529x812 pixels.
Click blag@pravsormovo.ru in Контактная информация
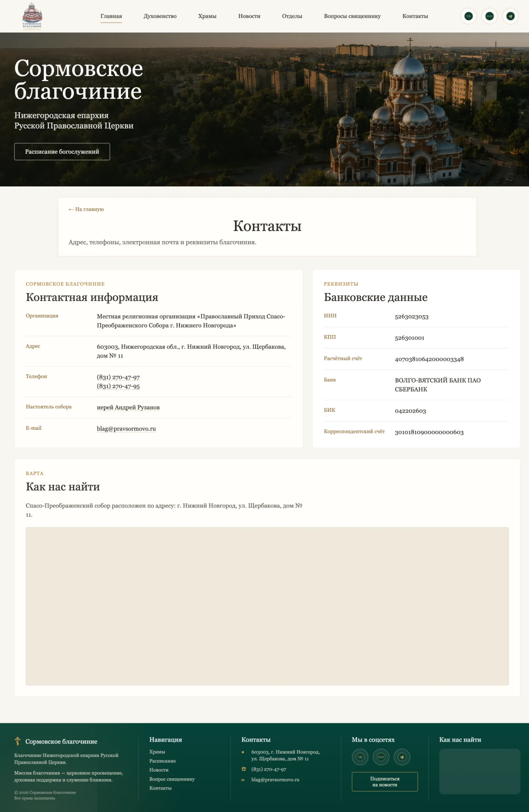pyautogui.click(x=126, y=429)
